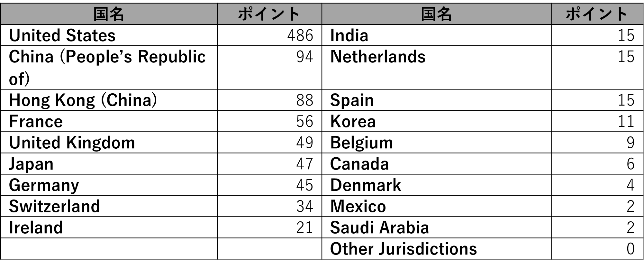Click the Saudi Arabia cell

click(437, 227)
